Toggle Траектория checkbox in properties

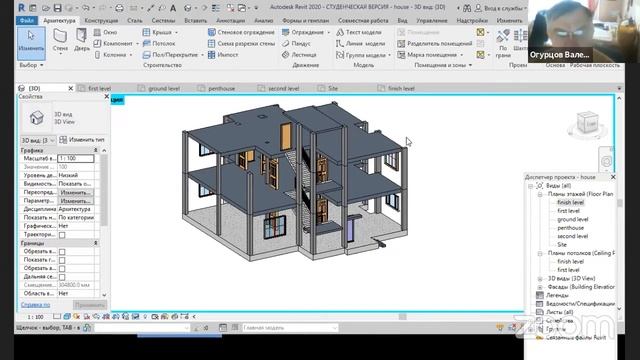coord(62,235)
